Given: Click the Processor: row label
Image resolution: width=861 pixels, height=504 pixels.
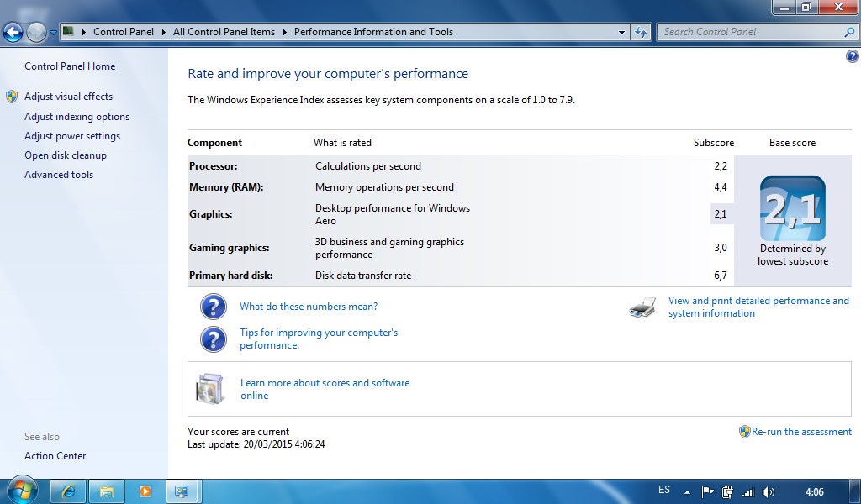Looking at the screenshot, I should (213, 166).
